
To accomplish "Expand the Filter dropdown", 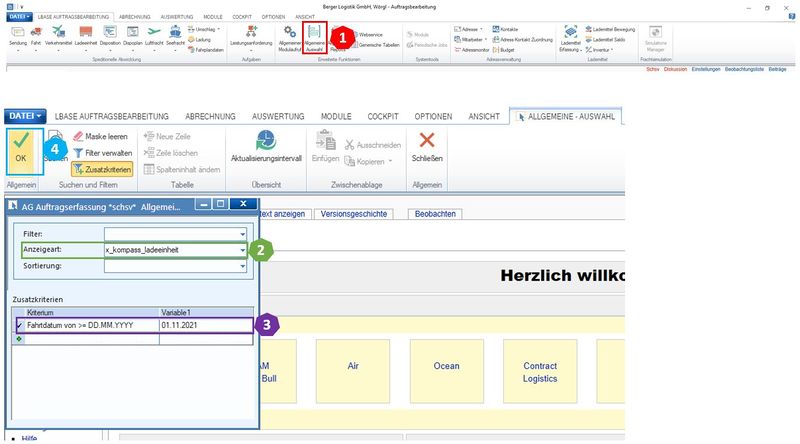I will click(x=242, y=234).
